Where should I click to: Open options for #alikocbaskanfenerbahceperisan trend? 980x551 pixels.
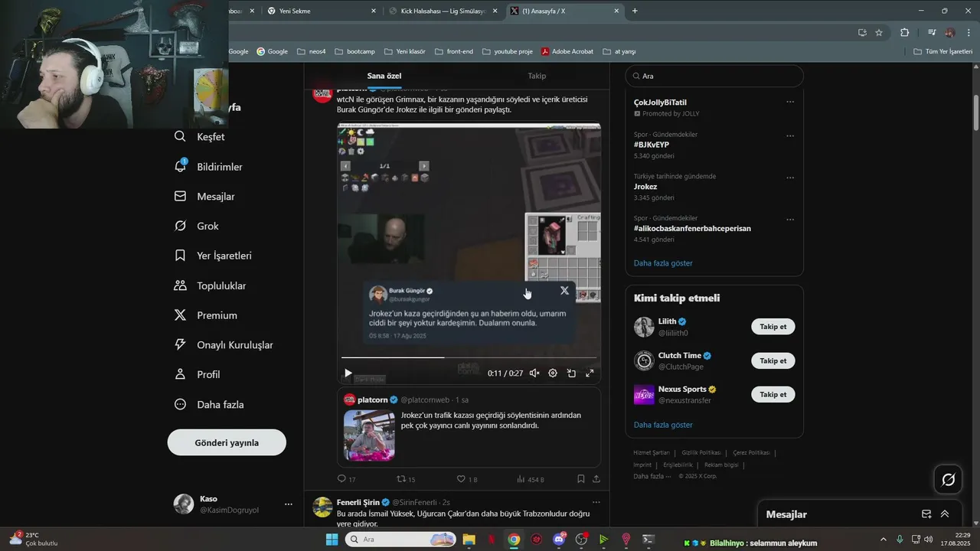790,220
